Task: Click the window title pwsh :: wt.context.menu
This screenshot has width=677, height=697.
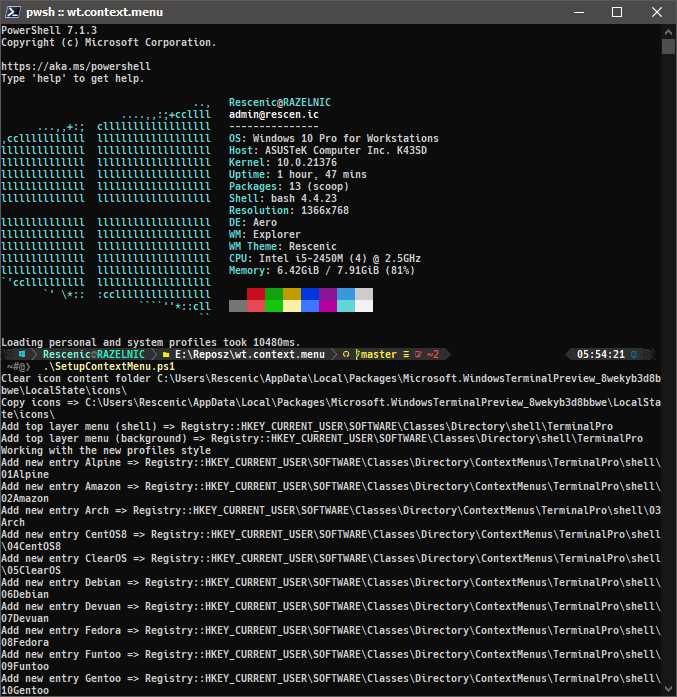Action: click(x=94, y=12)
